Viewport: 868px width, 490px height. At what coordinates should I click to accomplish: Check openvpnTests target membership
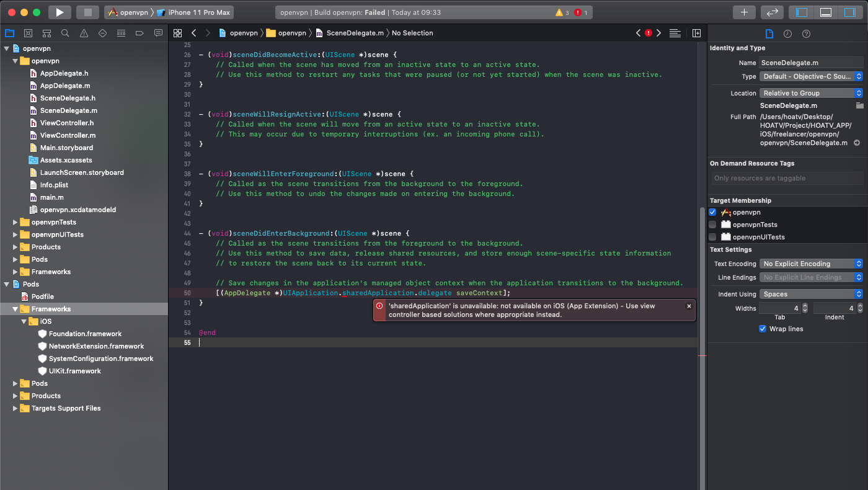(x=712, y=225)
